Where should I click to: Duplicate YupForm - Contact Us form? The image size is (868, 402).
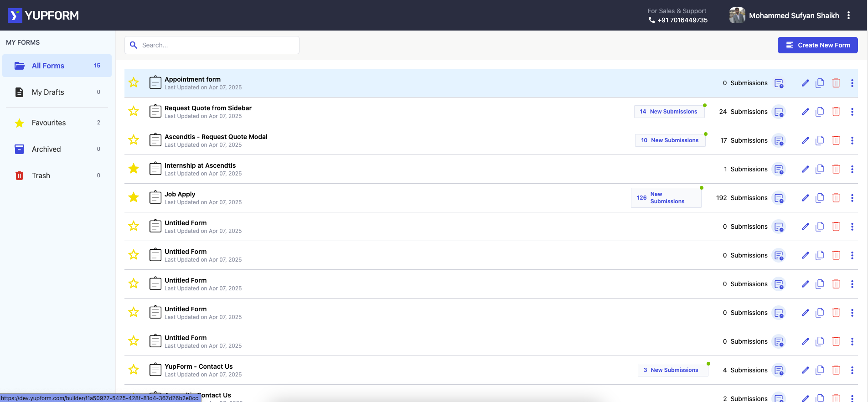pyautogui.click(x=820, y=370)
